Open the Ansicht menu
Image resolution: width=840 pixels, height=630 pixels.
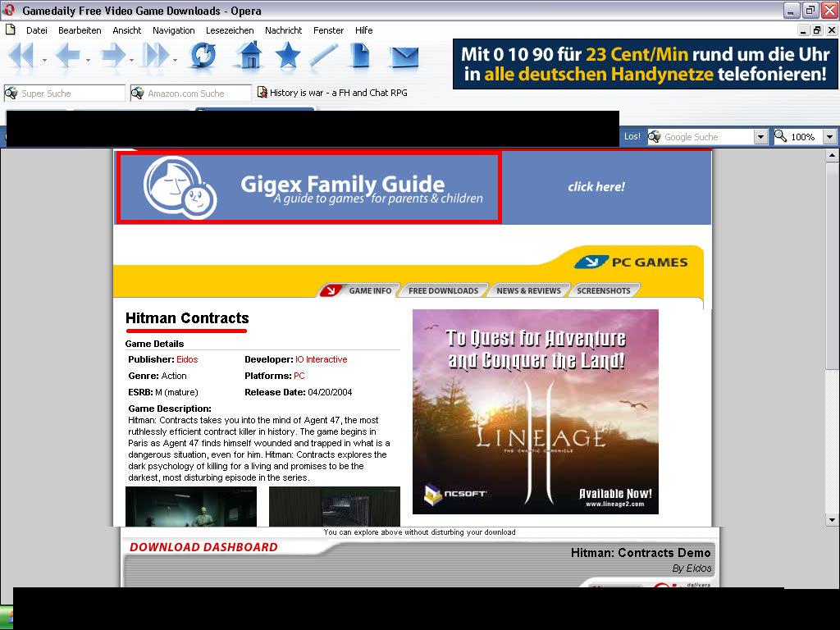(x=127, y=30)
